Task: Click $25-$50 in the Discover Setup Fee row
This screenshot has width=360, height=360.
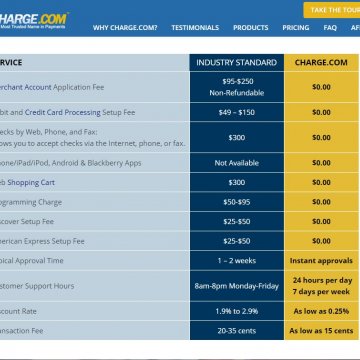Action: pyautogui.click(x=237, y=222)
